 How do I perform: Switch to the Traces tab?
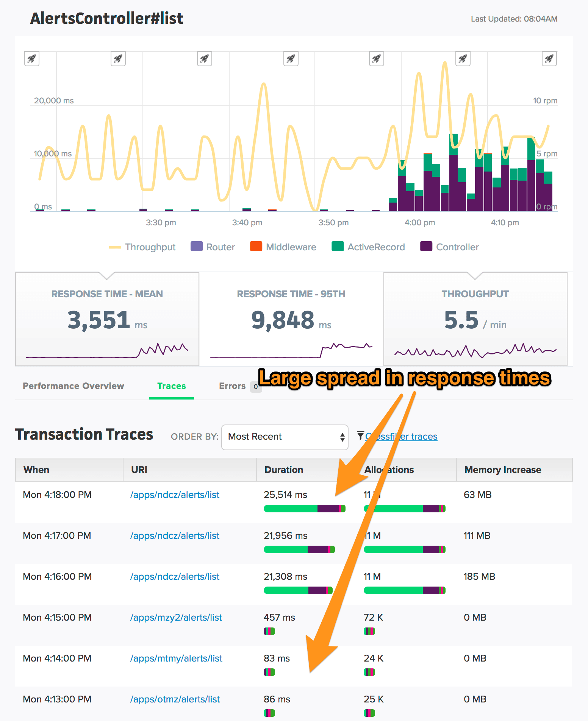pos(172,386)
